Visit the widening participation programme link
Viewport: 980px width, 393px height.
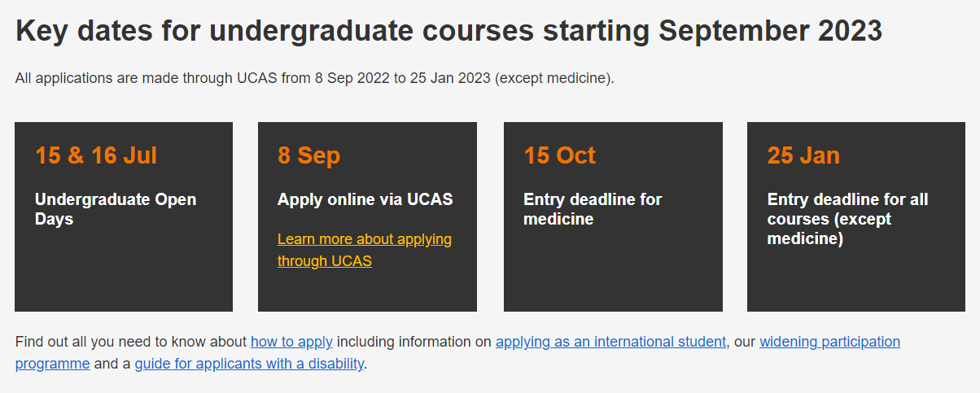point(829,342)
